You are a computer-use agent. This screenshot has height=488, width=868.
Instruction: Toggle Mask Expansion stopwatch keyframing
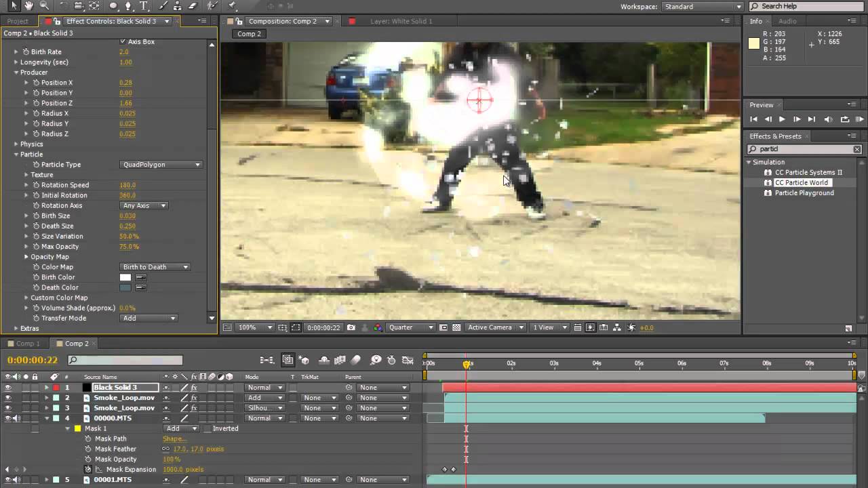88,469
